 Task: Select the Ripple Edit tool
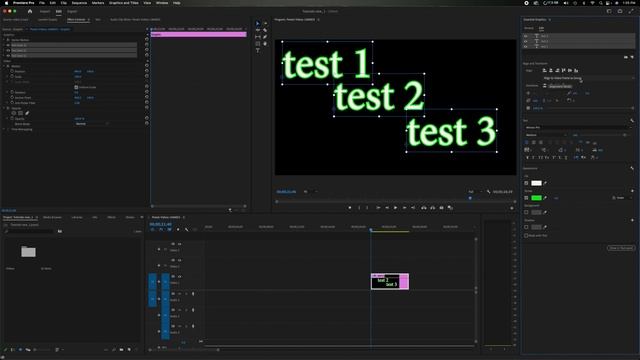coord(258,30)
